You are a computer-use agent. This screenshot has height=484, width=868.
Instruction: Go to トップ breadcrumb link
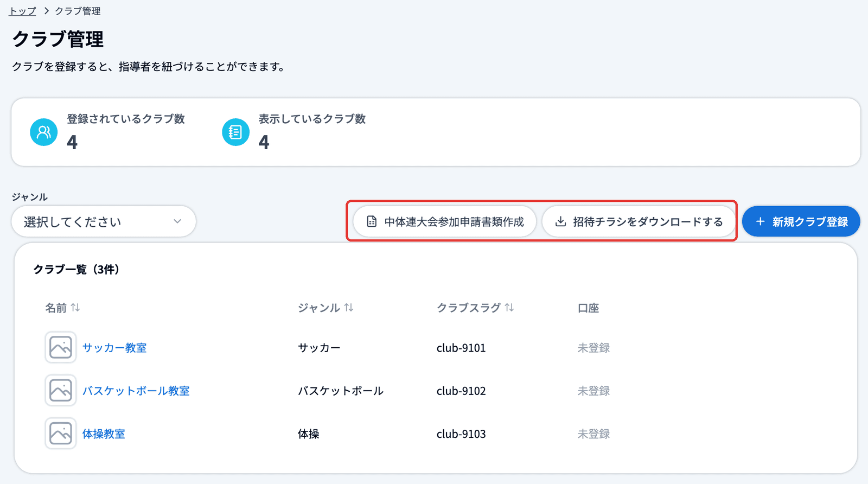point(23,11)
